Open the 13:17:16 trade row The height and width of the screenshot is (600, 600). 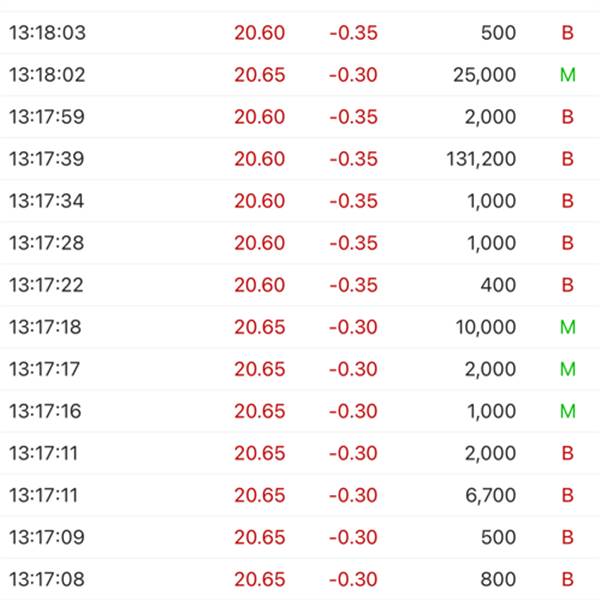pyautogui.click(x=300, y=411)
